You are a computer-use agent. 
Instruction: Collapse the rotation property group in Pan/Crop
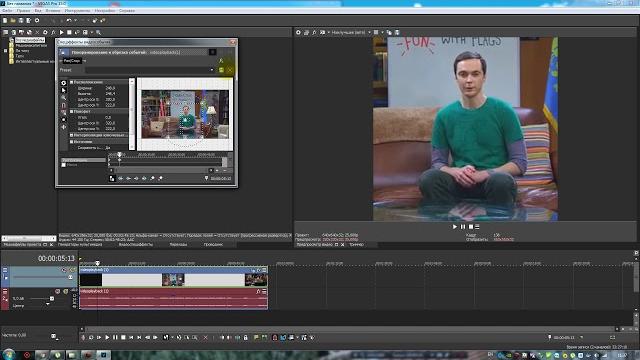[71, 111]
